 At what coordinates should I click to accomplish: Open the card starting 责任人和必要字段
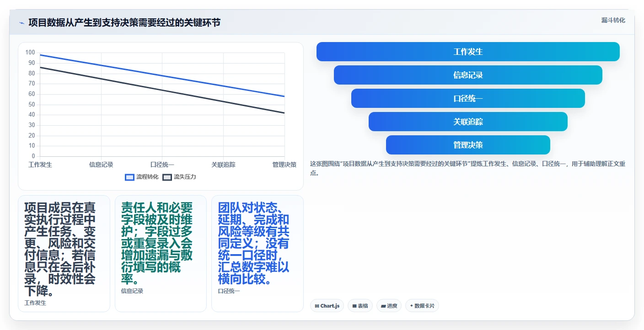pos(161,254)
